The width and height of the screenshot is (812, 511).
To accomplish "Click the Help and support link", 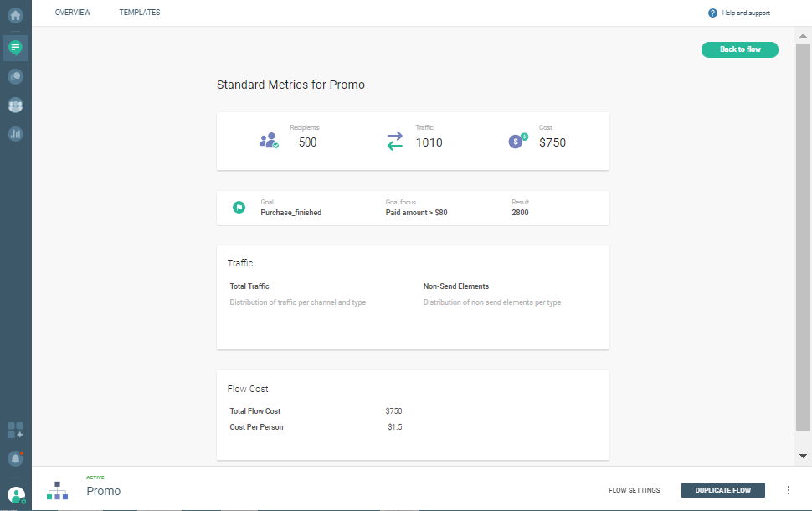I will [746, 13].
